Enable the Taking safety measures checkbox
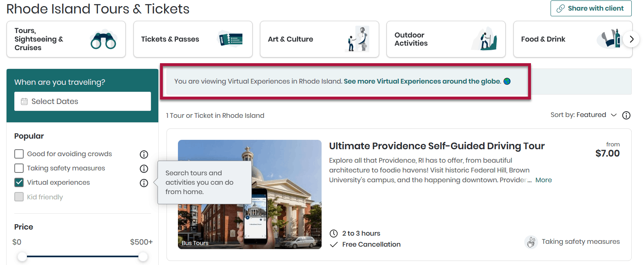 click(19, 168)
